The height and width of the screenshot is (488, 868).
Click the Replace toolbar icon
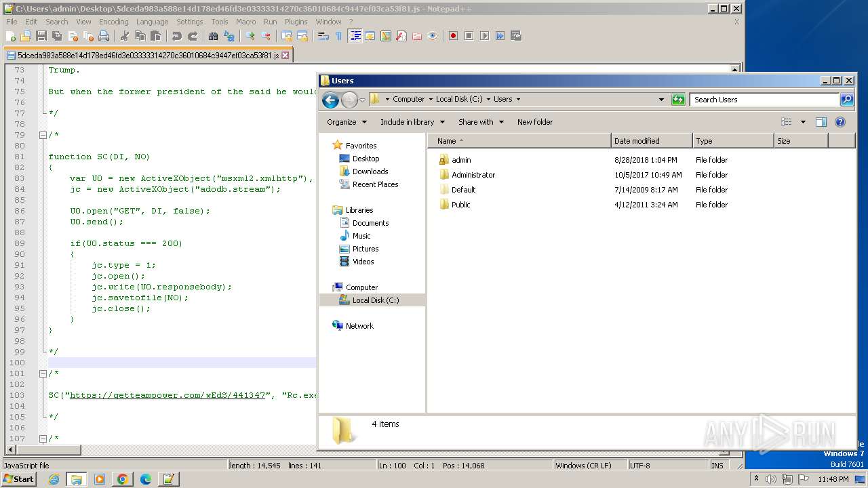(x=229, y=36)
